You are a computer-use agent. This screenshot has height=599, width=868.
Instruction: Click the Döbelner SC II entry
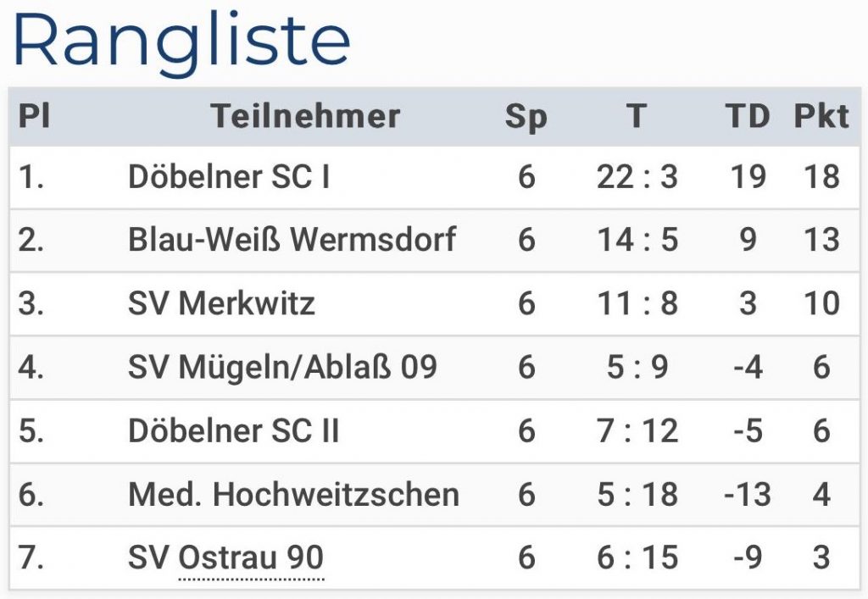tap(233, 430)
